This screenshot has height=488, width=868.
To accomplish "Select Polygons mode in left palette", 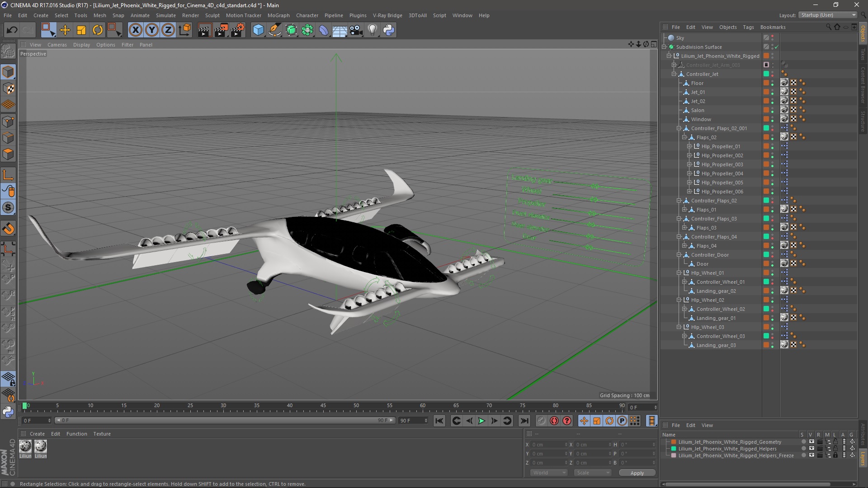I will 8,154.
